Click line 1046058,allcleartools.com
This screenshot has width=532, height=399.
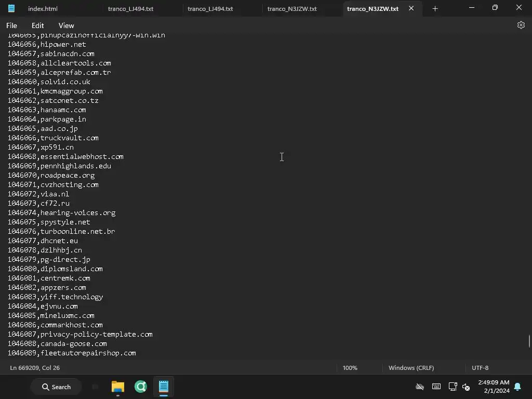pos(59,63)
